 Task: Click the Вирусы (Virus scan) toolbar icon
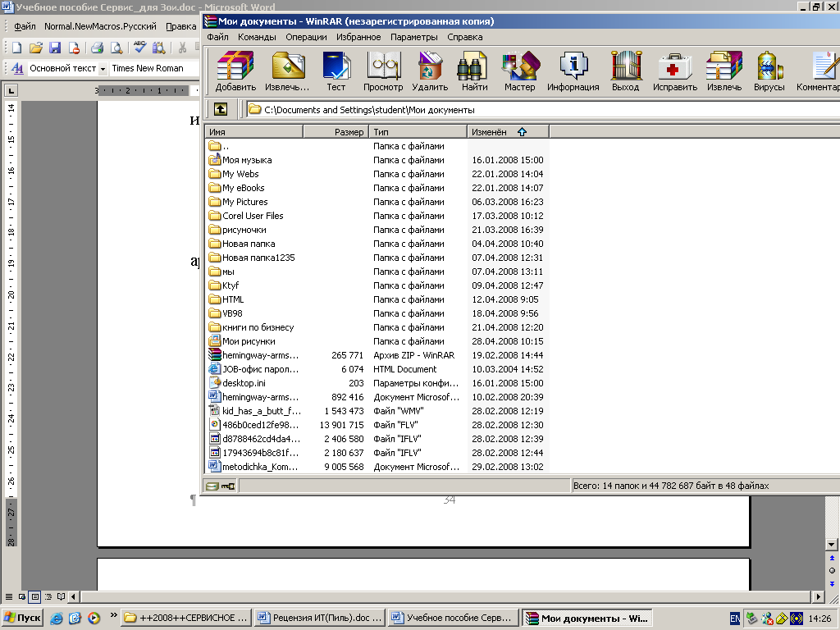pyautogui.click(x=769, y=71)
